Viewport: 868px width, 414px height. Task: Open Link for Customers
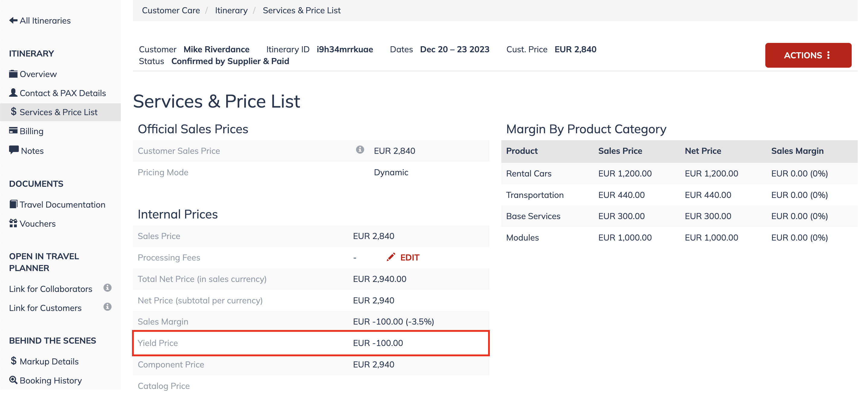point(45,308)
